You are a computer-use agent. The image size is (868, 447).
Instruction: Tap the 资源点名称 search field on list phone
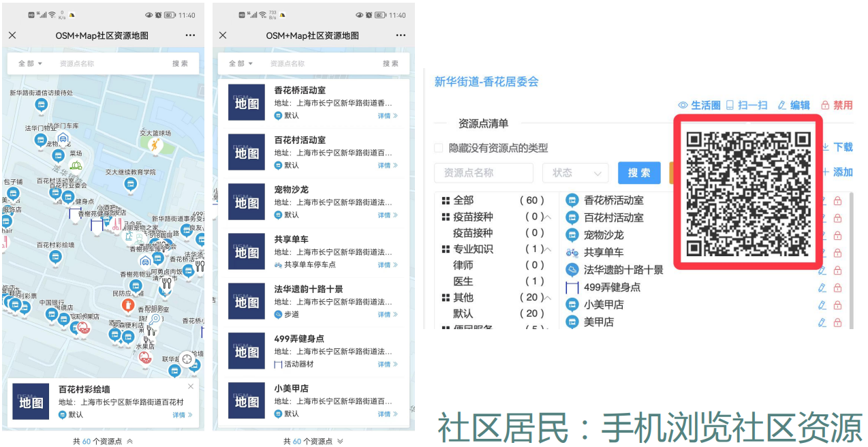288,63
